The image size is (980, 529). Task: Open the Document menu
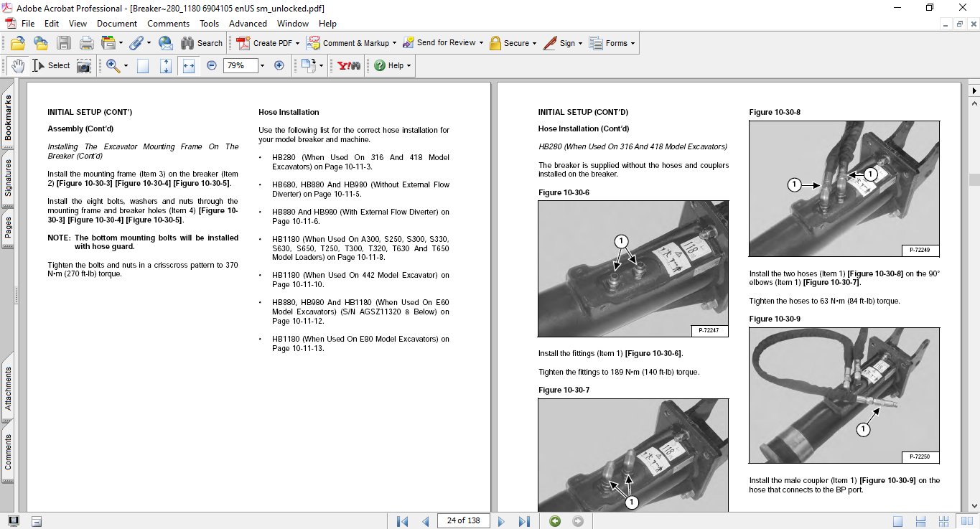(117, 23)
